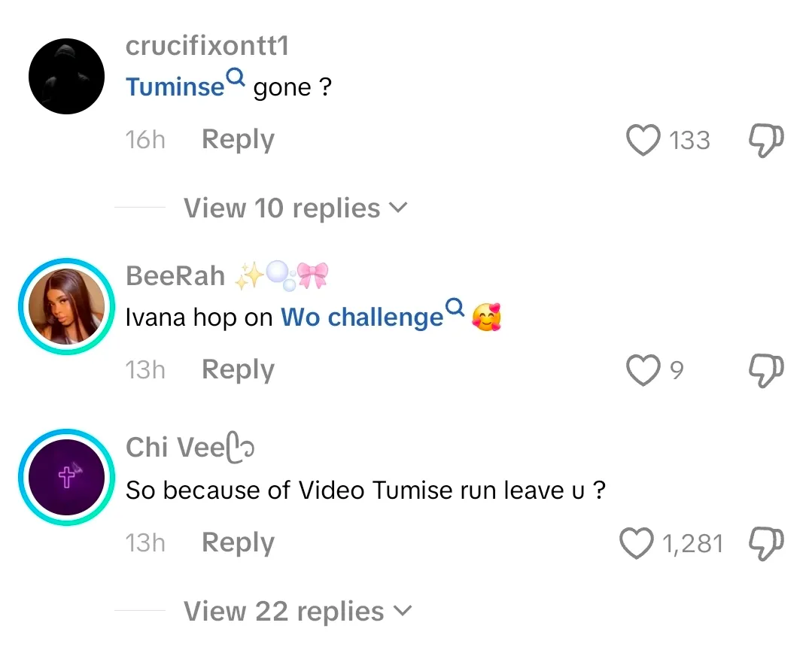Screen dimensions: 812x653
Task: Tap the Chi Vee username
Action: [x=176, y=448]
